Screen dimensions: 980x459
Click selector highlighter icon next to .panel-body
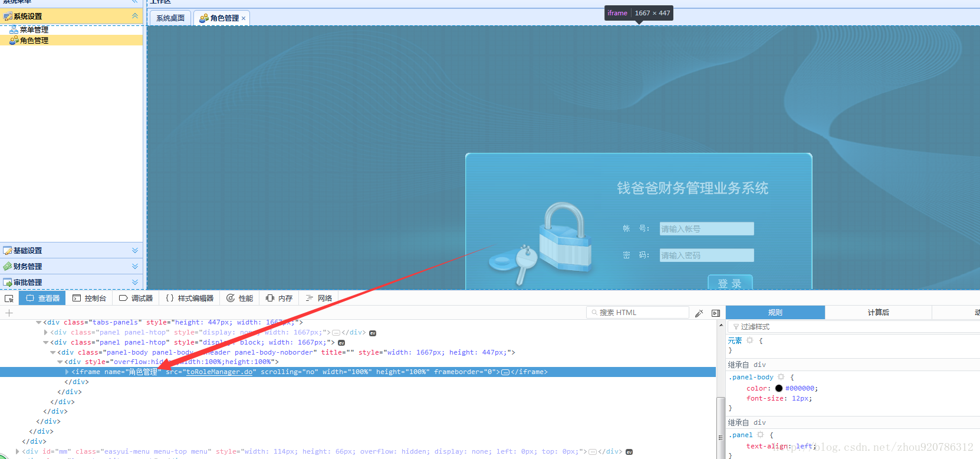[781, 376]
